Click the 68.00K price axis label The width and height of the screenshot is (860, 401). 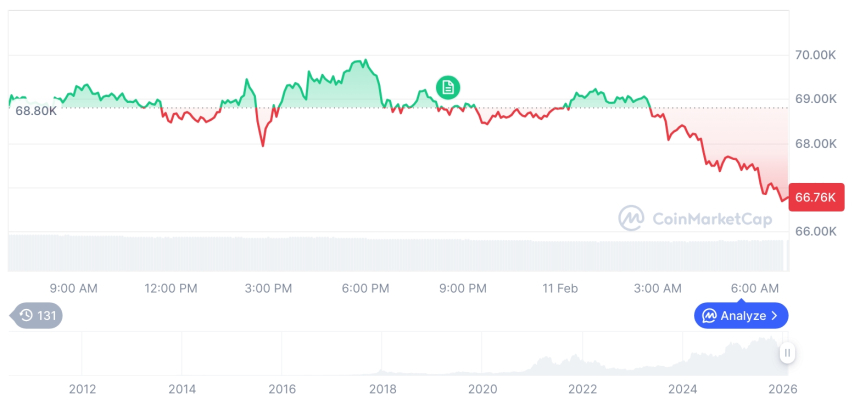point(815,143)
